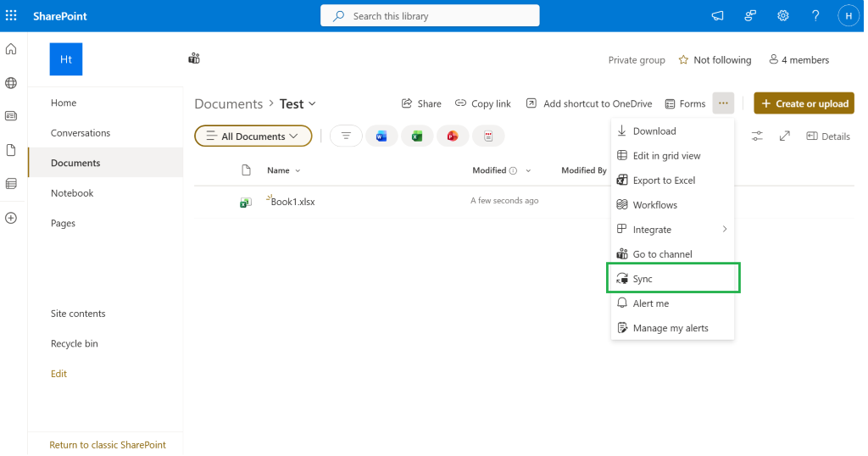This screenshot has height=456, width=868.
Task: Open the globe My sites icon
Action: tap(11, 83)
